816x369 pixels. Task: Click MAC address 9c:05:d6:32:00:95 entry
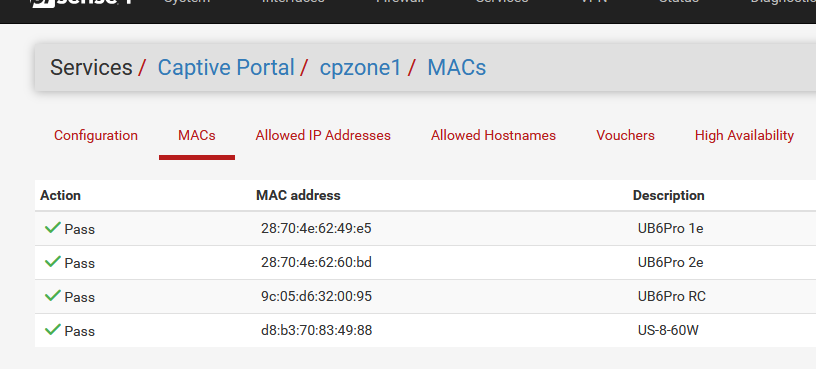316,296
